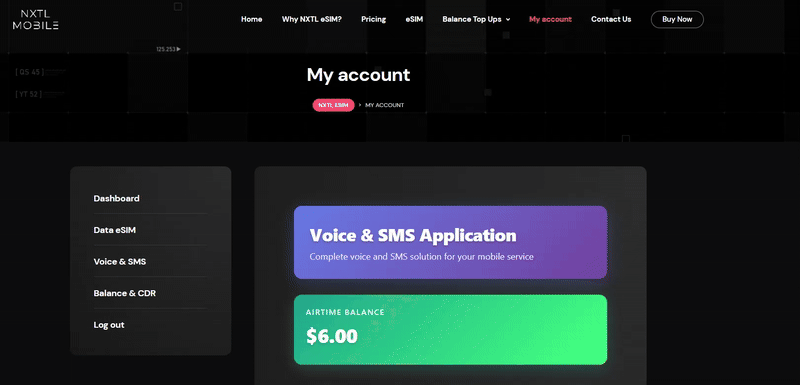800x385 pixels.
Task: Open the Contact Us page
Action: (x=611, y=19)
